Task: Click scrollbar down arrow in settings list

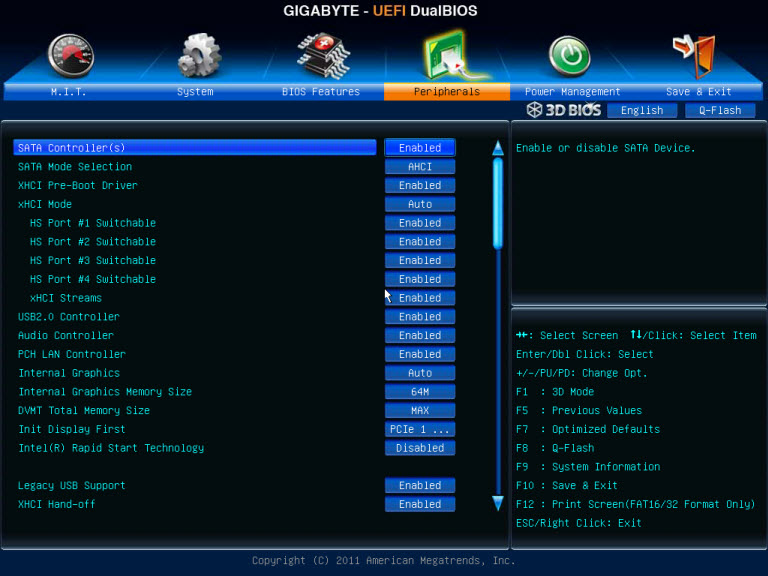Action: coord(498,503)
